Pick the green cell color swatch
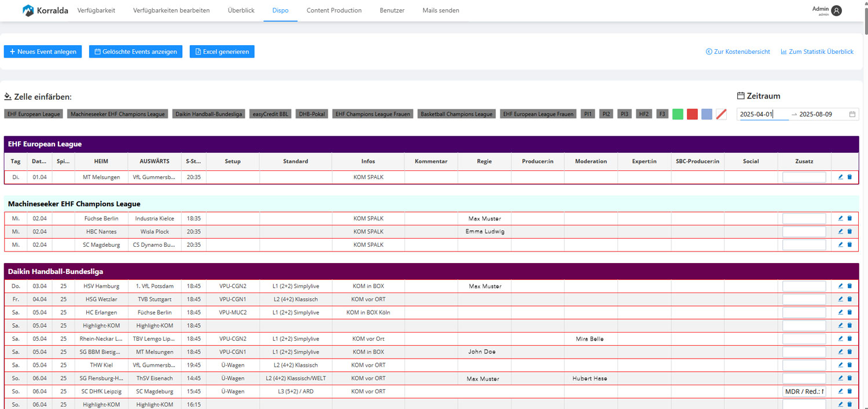Screen dimensions: 868x409 [678, 114]
